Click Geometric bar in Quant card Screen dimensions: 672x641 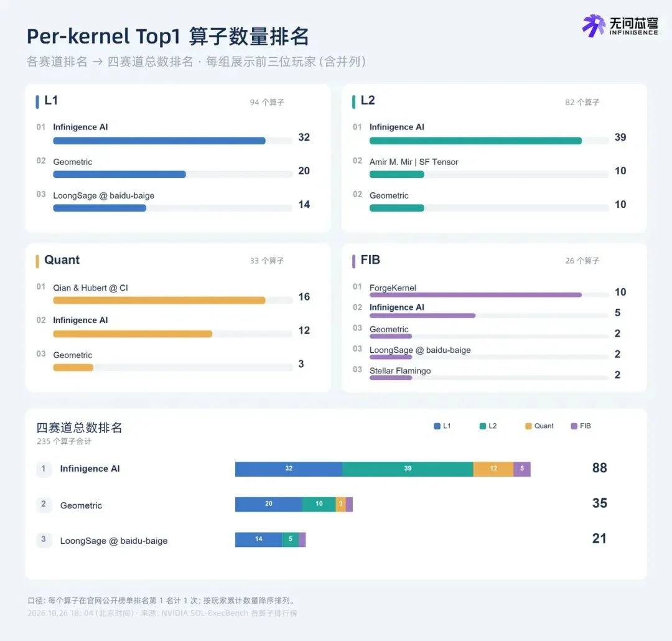pyautogui.click(x=73, y=367)
